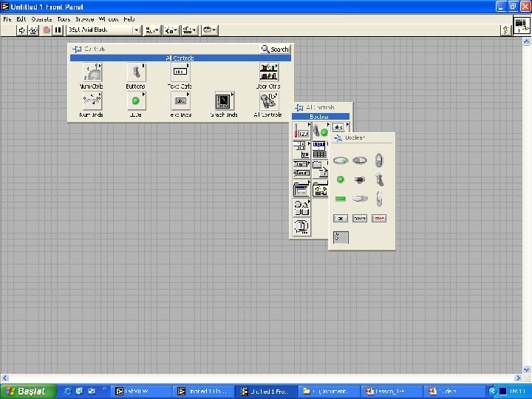Open the Help menu
Image resolution: width=532 pixels, height=399 pixels.
click(x=129, y=19)
